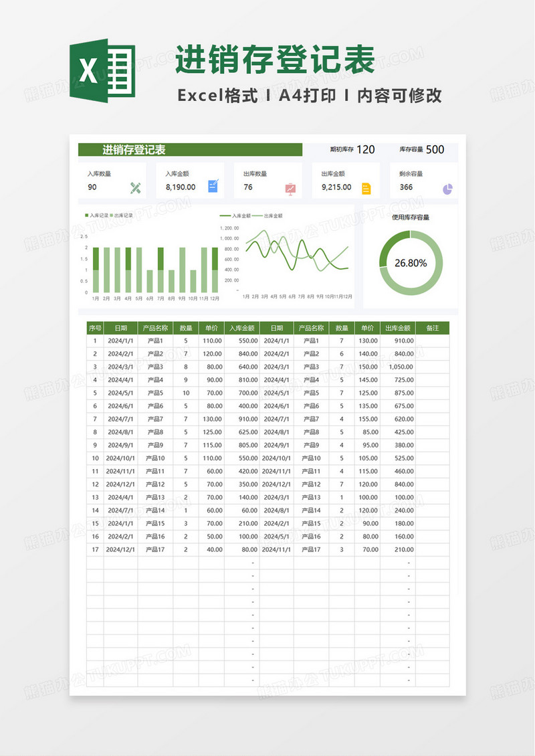The height and width of the screenshot is (756, 535).
Task: Click the 入库记录 legend swatch in bar chart
Action: (x=87, y=215)
